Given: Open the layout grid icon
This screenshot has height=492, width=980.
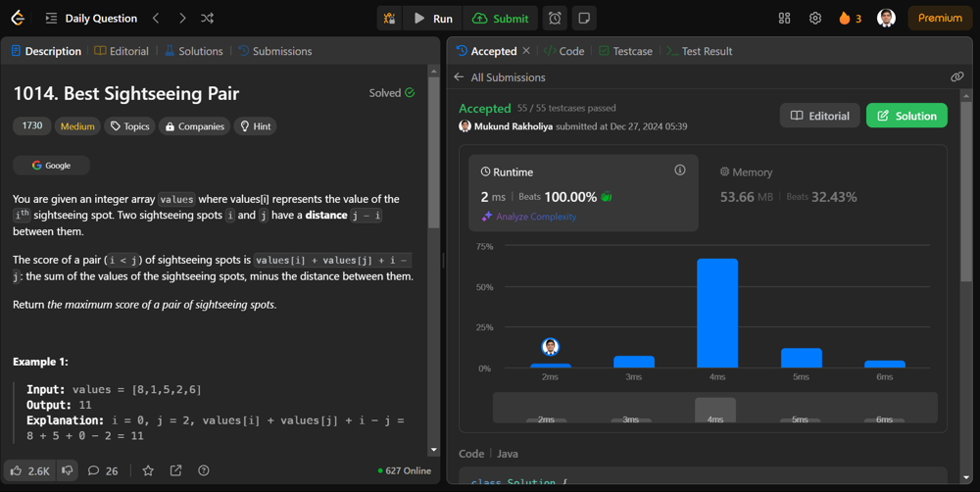Looking at the screenshot, I should 784,18.
